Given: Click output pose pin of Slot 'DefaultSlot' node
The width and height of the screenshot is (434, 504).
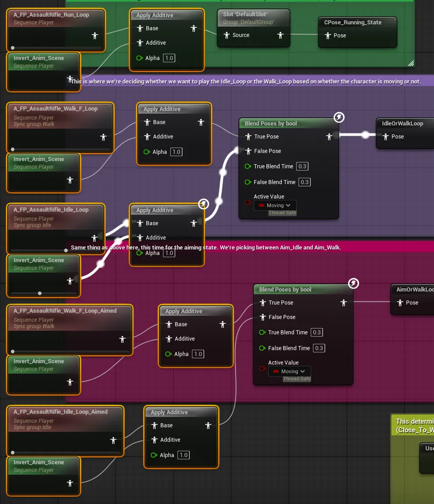Looking at the screenshot, I should tap(280, 35).
